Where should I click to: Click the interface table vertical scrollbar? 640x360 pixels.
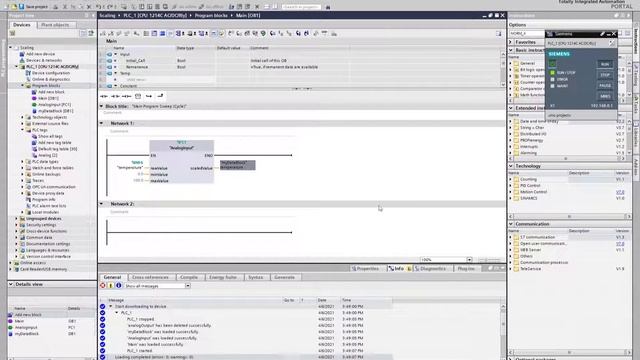pos(502,68)
